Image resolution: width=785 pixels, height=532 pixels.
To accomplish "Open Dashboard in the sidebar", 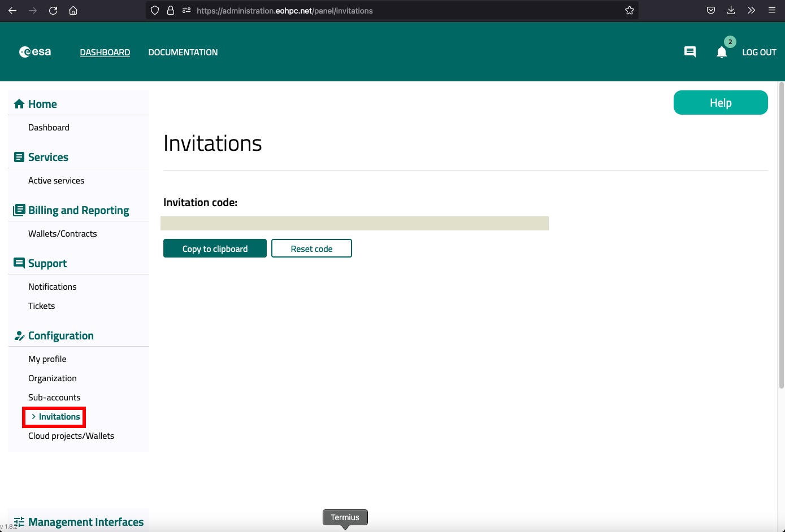I will [49, 128].
